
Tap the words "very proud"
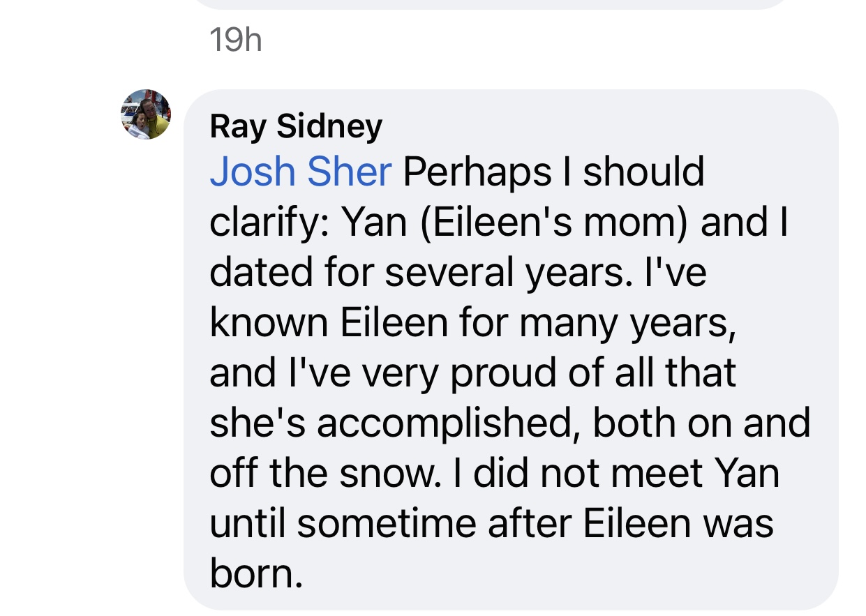click(x=419, y=373)
